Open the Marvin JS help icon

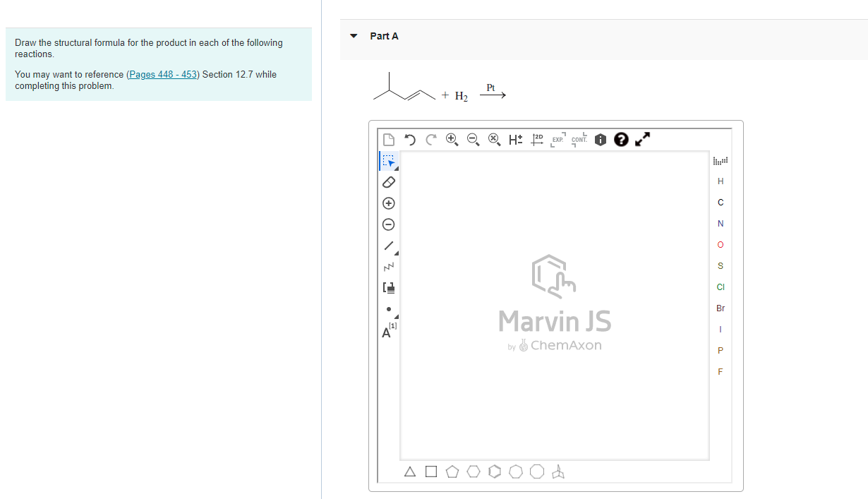(621, 140)
